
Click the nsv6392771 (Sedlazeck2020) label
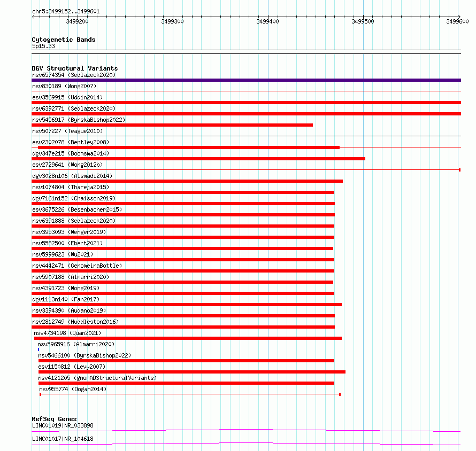[74, 108]
